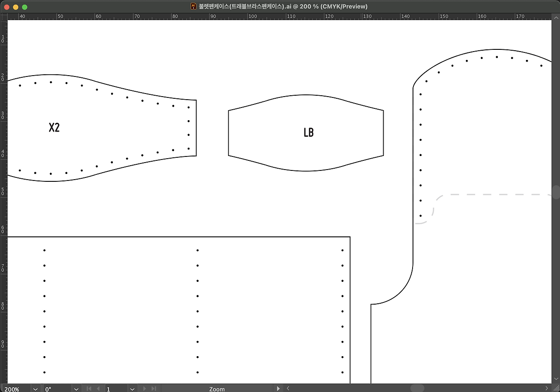Open the rotate view angle dropdown
This screenshot has height=392, width=560.
point(77,389)
